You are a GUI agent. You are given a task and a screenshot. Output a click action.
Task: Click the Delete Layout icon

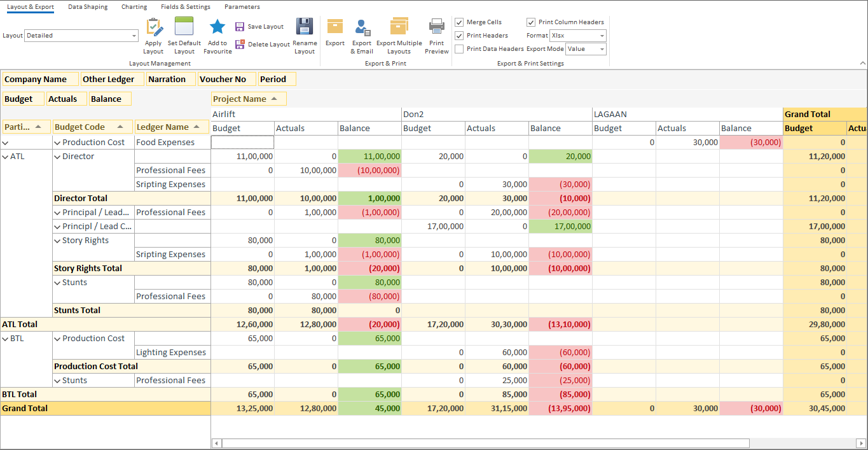tap(240, 45)
